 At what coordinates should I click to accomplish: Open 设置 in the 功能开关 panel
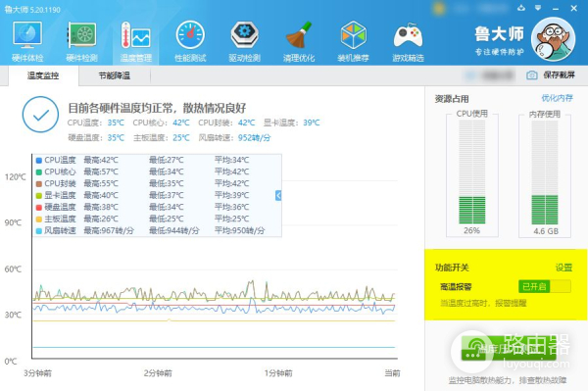click(x=563, y=268)
